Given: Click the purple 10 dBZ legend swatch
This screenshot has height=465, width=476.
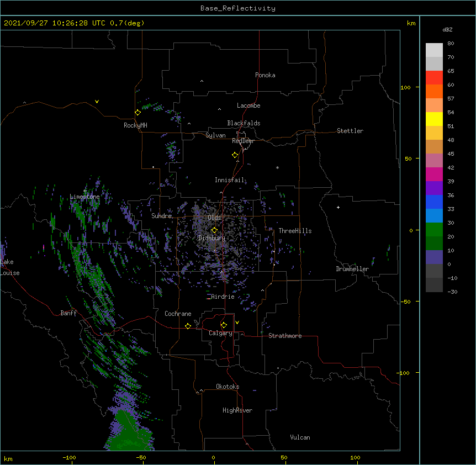Looking at the screenshot, I should 434,257.
